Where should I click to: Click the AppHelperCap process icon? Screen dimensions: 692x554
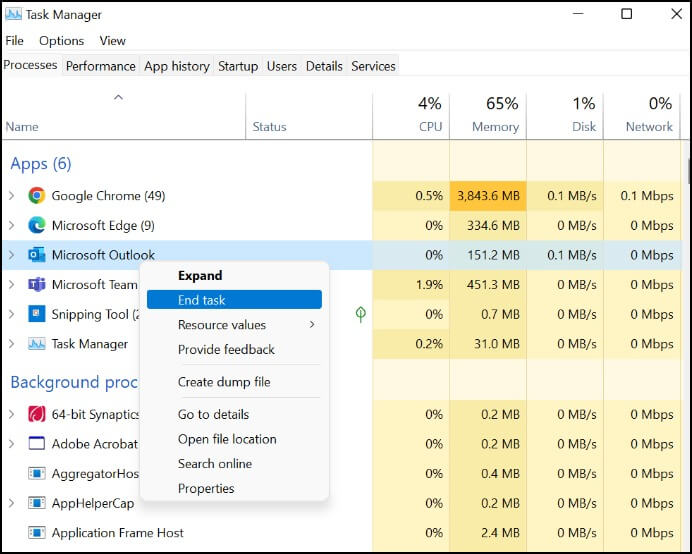(37, 503)
